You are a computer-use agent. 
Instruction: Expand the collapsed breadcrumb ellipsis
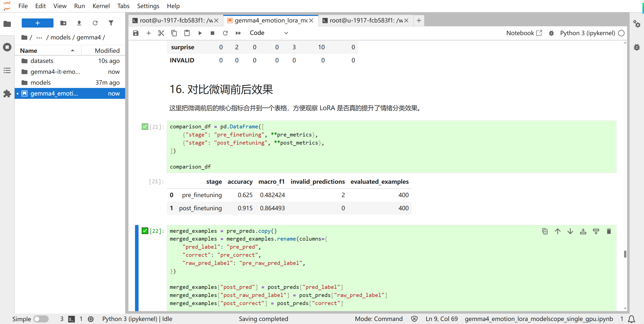tap(39, 37)
